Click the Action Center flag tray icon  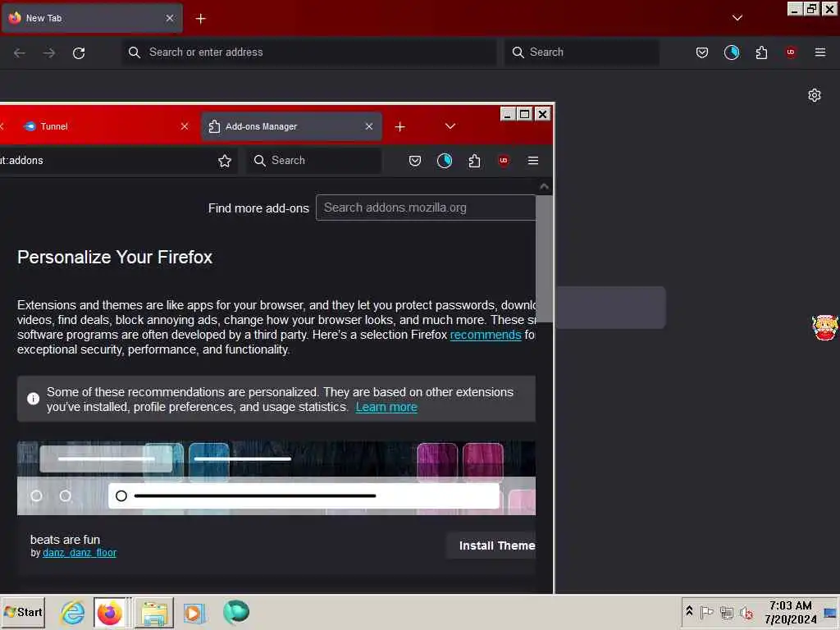[x=706, y=612]
